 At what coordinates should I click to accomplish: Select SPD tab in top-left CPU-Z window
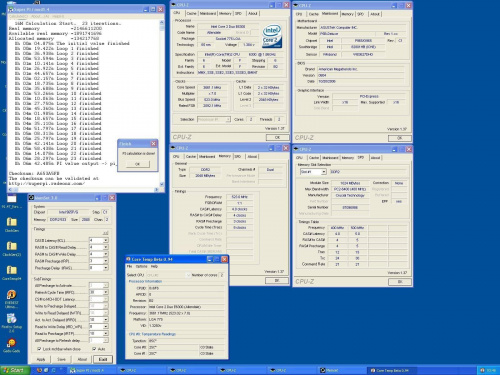(x=239, y=13)
